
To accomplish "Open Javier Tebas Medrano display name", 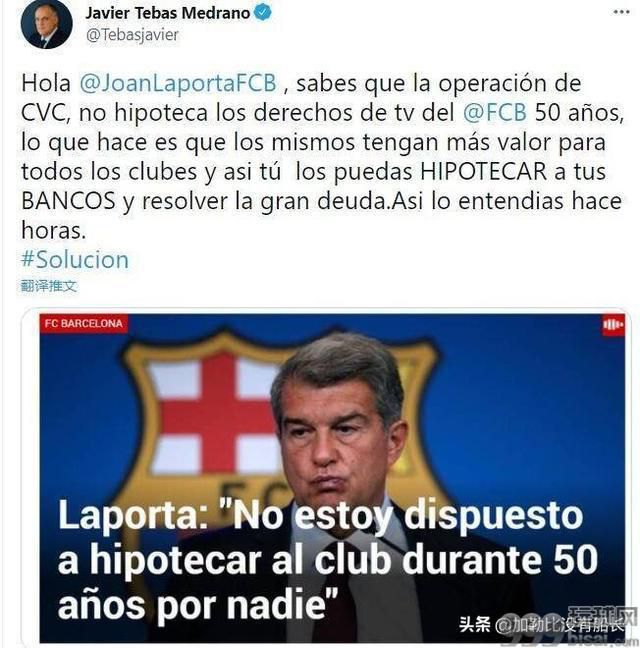I will coord(167,13).
